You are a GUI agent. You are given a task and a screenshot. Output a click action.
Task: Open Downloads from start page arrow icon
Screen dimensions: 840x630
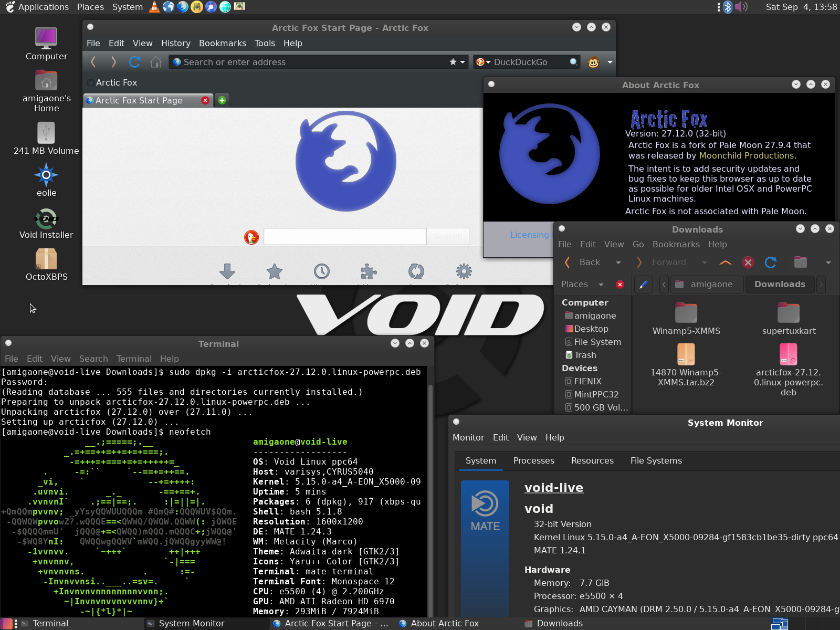[227, 271]
